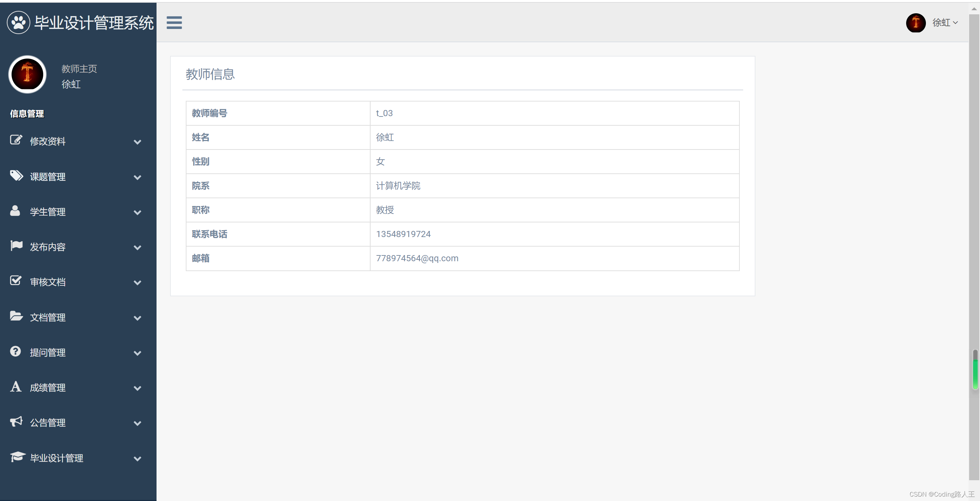Click the tags icon for 课题管理
Viewport: 980px width, 501px height.
(x=16, y=175)
